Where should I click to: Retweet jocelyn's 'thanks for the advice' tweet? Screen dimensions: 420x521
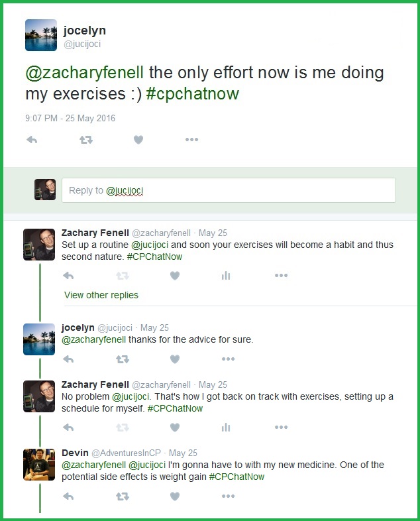click(x=122, y=359)
